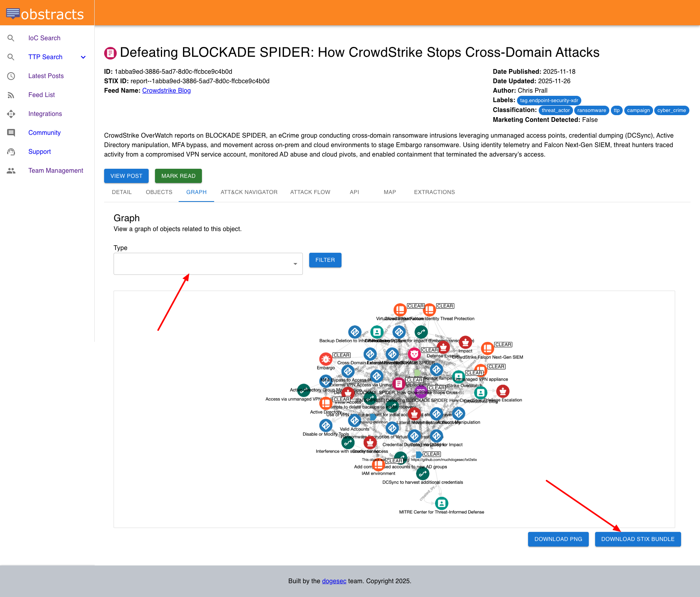Open the Crowdstrike Blog feed link
This screenshot has width=700, height=597.
166,91
